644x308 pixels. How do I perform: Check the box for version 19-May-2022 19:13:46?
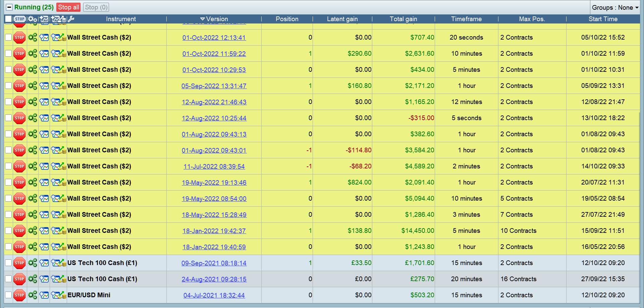(8, 183)
